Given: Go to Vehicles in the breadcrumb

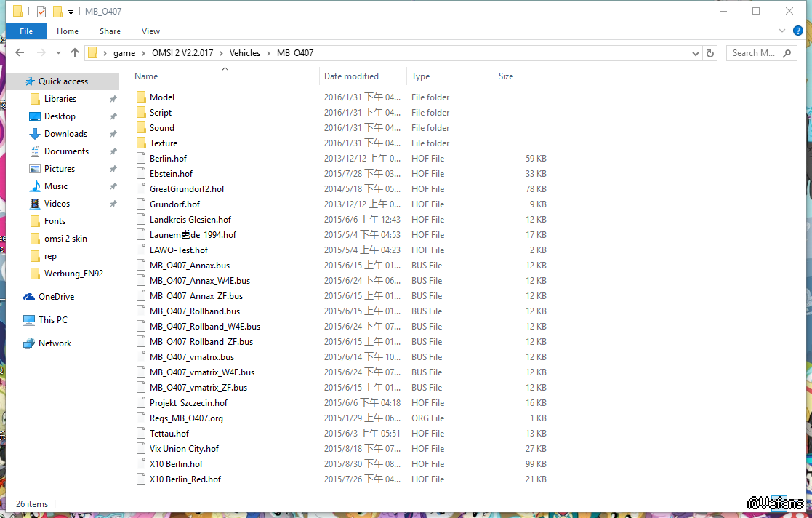Looking at the screenshot, I should tap(245, 53).
